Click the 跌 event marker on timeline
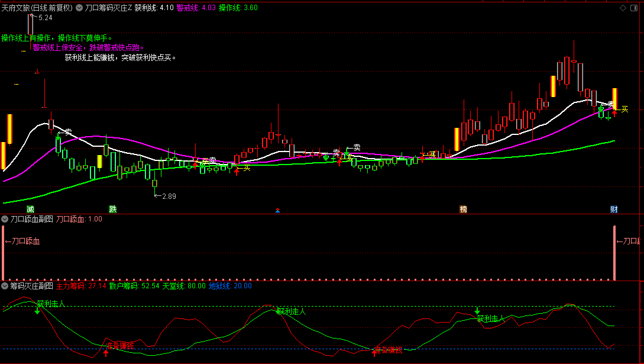The image size is (644, 364). coord(112,210)
